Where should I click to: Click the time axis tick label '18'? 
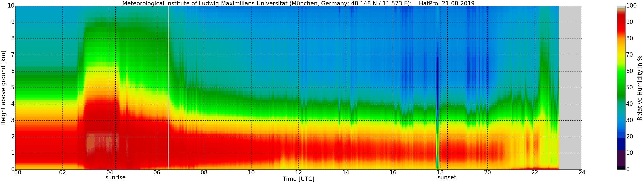pyautogui.click(x=440, y=172)
